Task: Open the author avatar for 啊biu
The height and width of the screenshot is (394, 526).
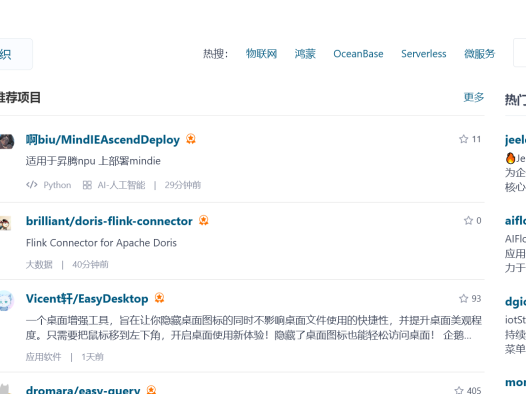Action: point(7,142)
